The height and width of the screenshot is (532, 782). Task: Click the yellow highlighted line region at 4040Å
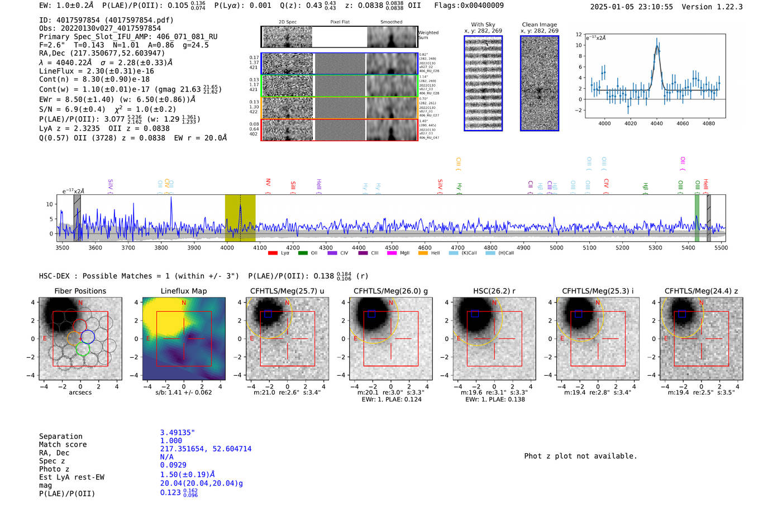(x=240, y=218)
